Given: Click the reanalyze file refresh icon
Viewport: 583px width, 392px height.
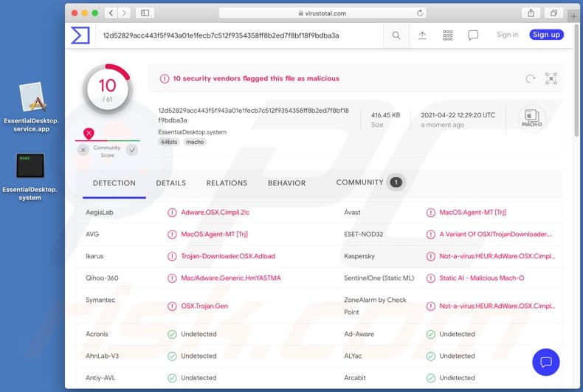Looking at the screenshot, I should 531,79.
